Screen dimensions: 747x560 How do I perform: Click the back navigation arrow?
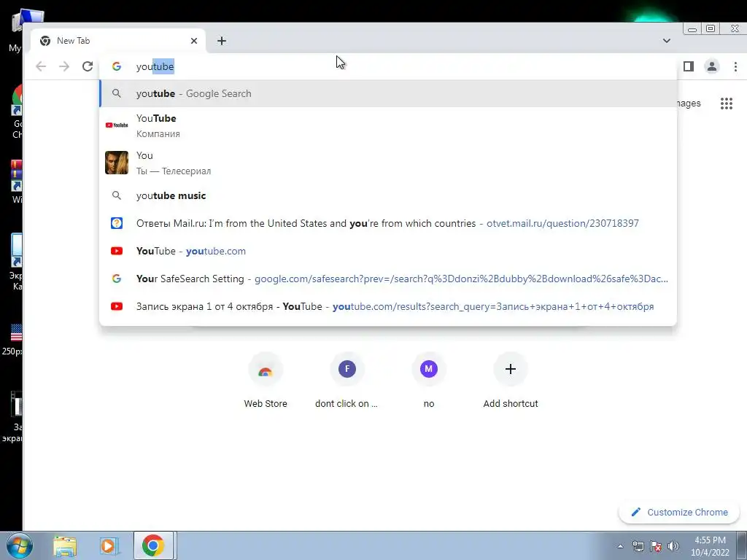coord(41,66)
